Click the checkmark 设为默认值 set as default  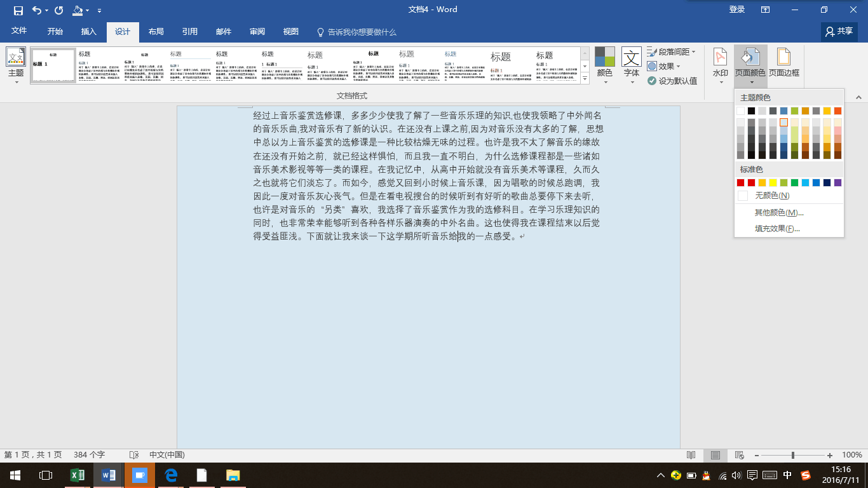tap(672, 81)
